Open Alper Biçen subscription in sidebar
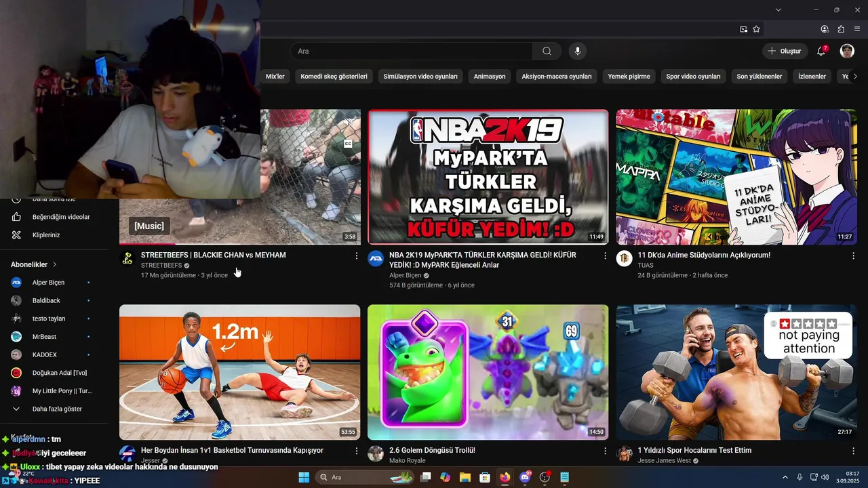 pyautogui.click(x=54, y=282)
